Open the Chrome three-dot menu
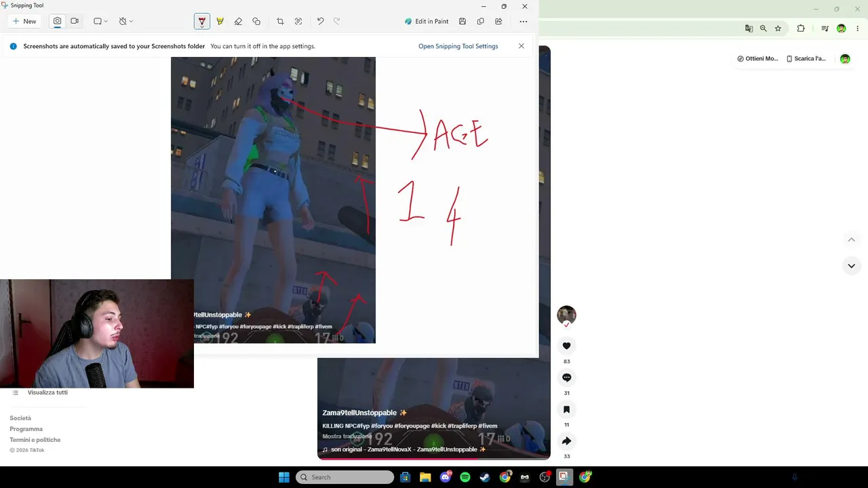868x488 pixels. coord(858,28)
